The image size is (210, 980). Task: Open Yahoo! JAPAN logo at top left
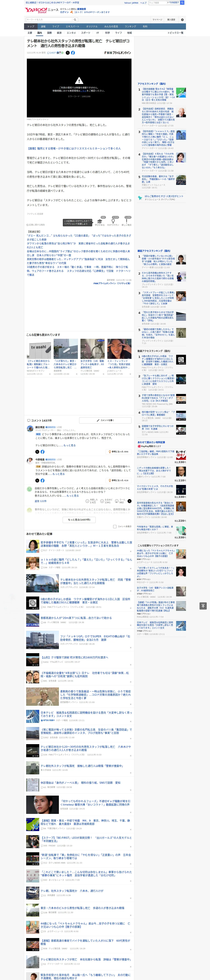point(36,10)
